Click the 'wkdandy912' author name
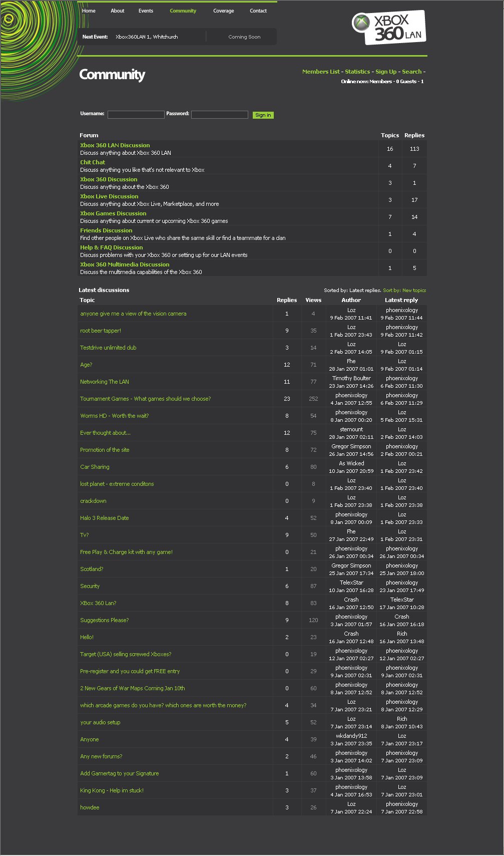 coord(351,736)
